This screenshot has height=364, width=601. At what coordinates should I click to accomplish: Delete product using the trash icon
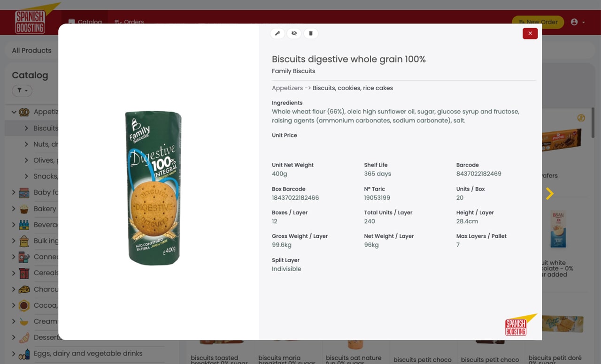coord(310,33)
